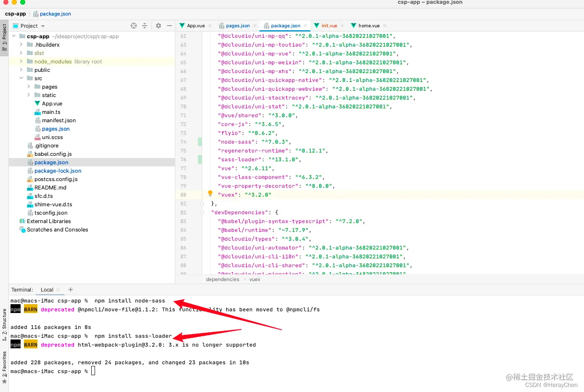Select package.json in project tree
The height and width of the screenshot is (392, 584).
pos(51,162)
